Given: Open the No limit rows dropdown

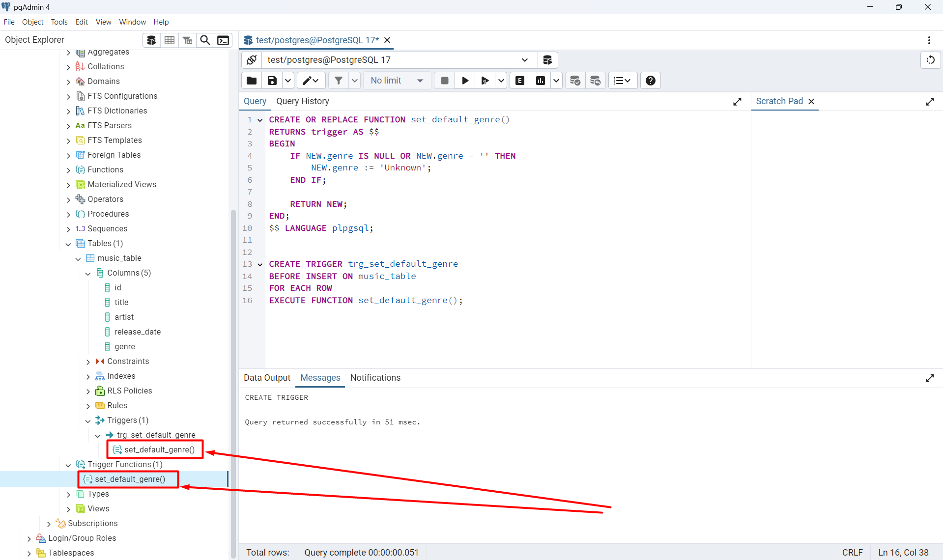Looking at the screenshot, I should pos(397,81).
